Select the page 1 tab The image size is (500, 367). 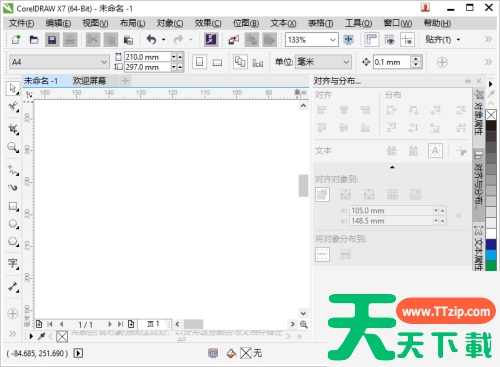[x=153, y=324]
